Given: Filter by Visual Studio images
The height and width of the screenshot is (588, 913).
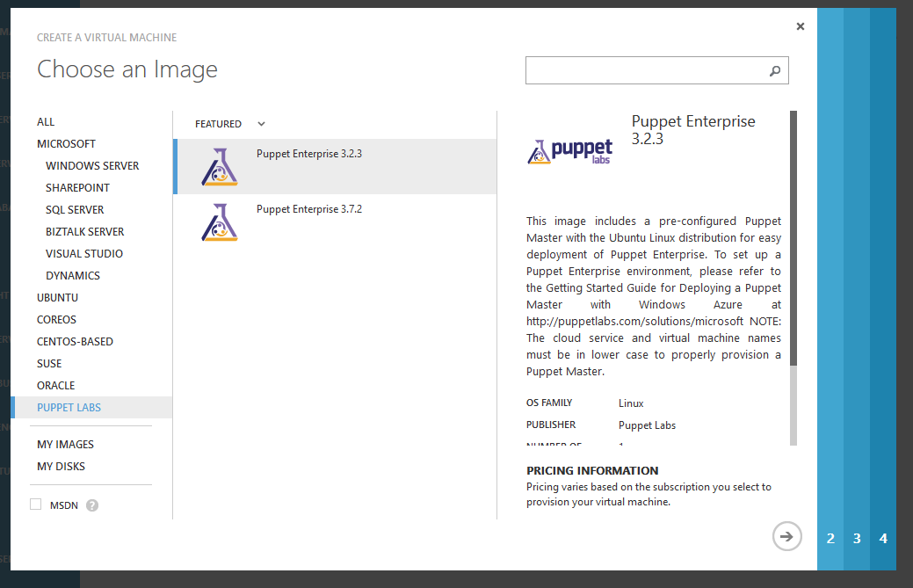Looking at the screenshot, I should pos(84,254).
